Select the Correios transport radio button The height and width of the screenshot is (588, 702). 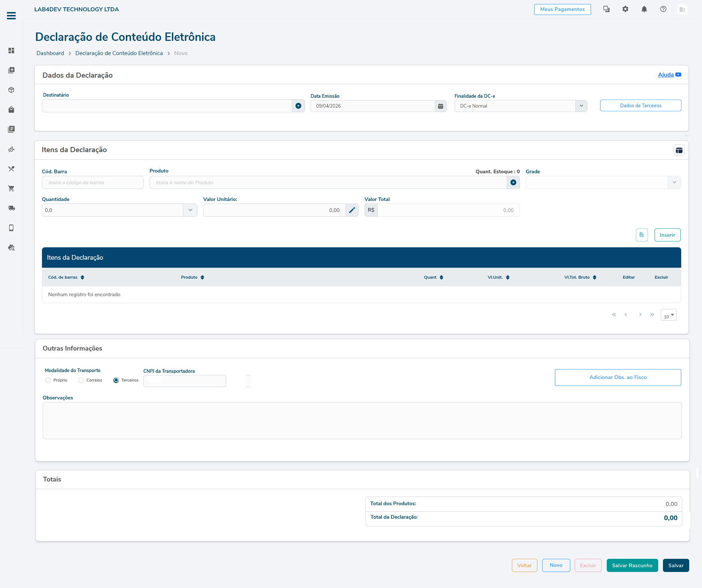point(81,380)
